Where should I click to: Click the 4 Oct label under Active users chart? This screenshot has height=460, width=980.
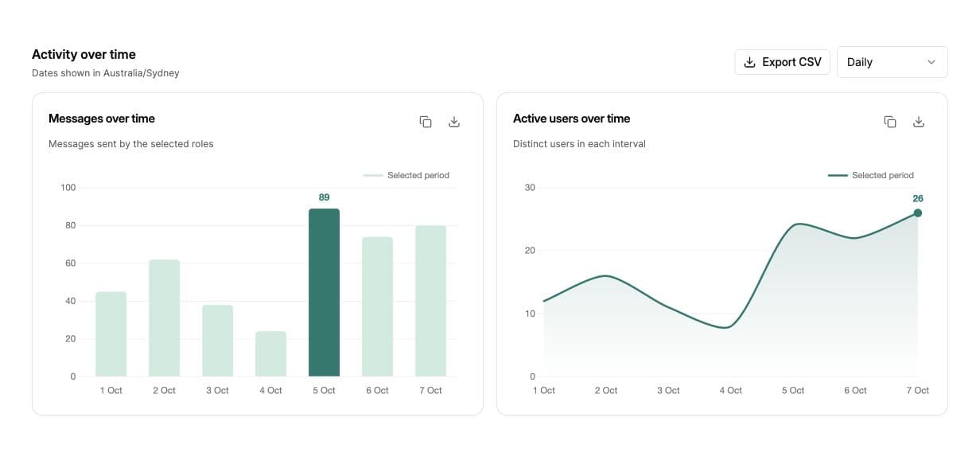pos(730,390)
